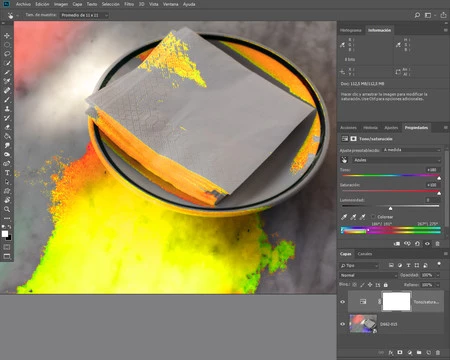Click the Luminosidad slider handle
450x360 pixels.
pyautogui.click(x=390, y=209)
